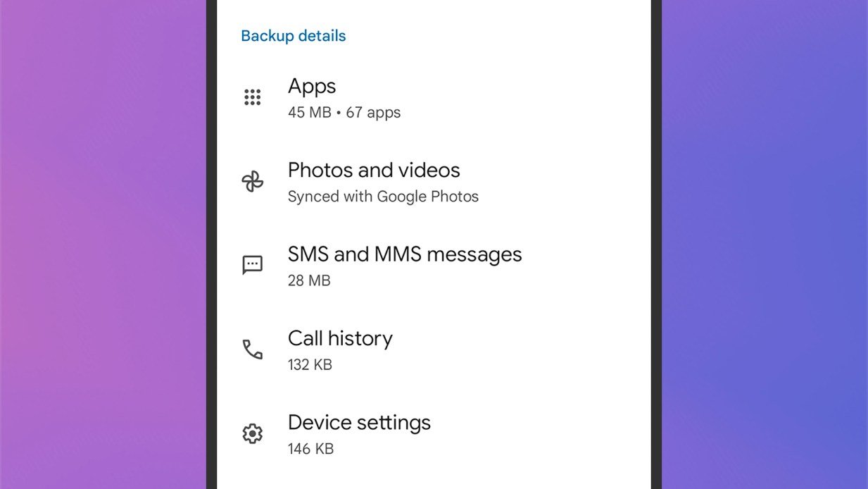Click the Backup details heading

[x=293, y=36]
